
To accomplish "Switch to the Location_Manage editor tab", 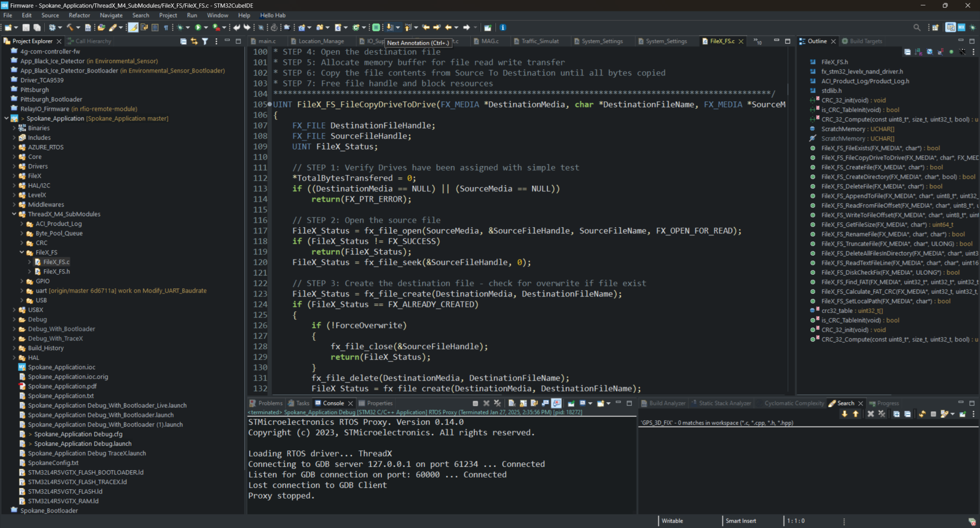I will (321, 41).
